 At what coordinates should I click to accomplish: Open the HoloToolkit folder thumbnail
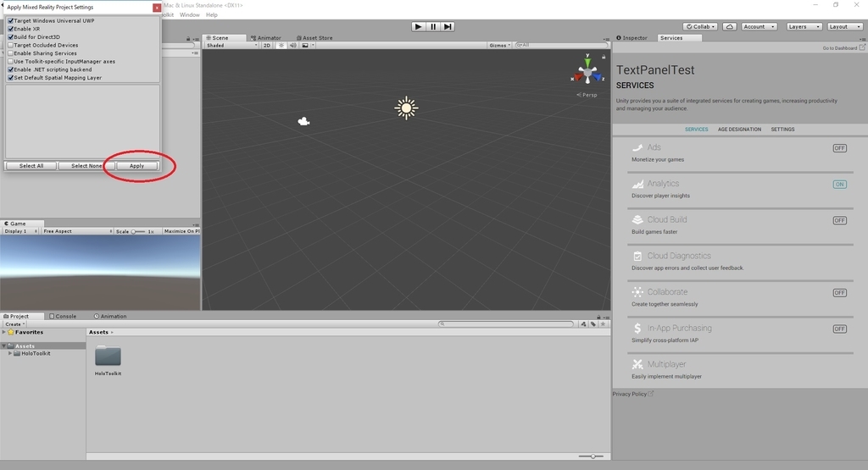pos(108,356)
